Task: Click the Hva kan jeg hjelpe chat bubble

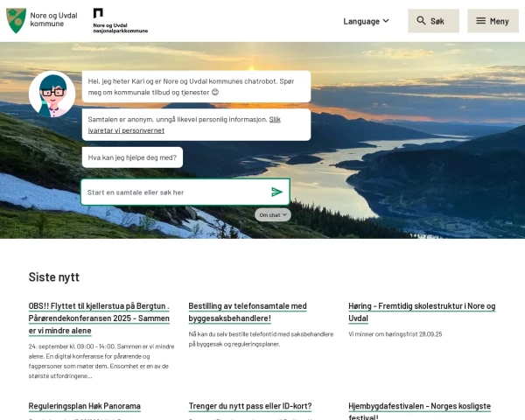Action: (132, 157)
